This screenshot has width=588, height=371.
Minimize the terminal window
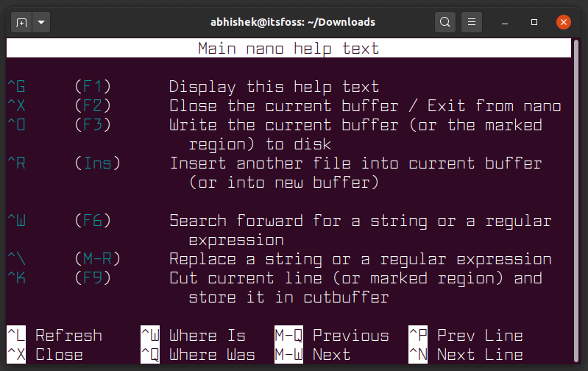[x=509, y=22]
